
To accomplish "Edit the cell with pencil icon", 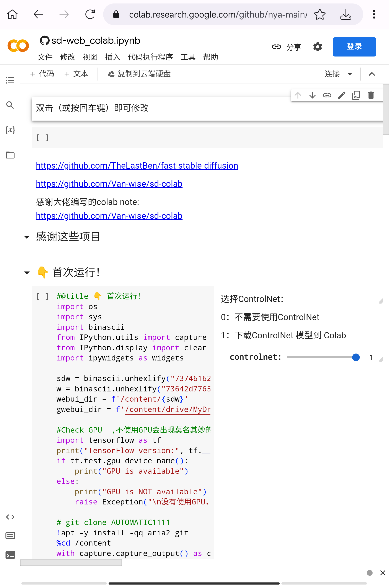I will click(342, 95).
